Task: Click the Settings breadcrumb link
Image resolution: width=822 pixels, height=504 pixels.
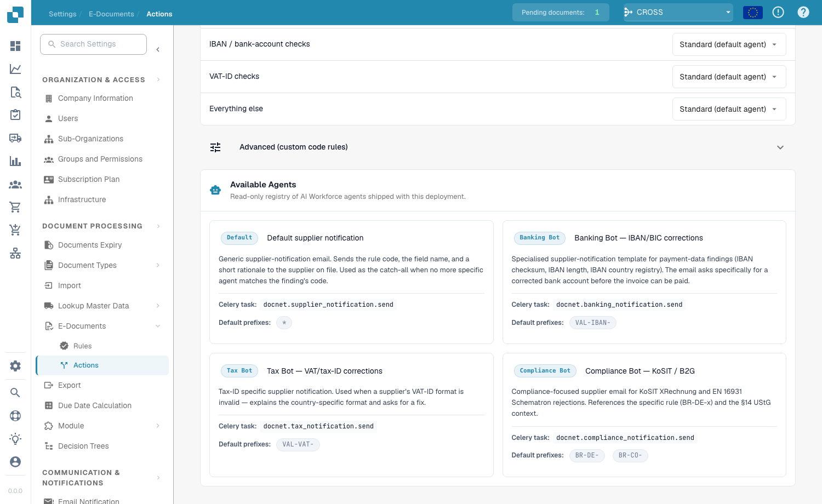Action: pyautogui.click(x=62, y=14)
